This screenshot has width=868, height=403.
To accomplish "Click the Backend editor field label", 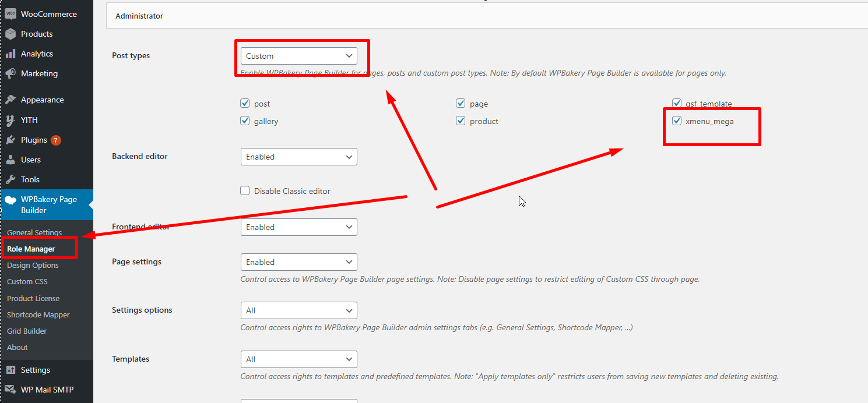I will [140, 156].
